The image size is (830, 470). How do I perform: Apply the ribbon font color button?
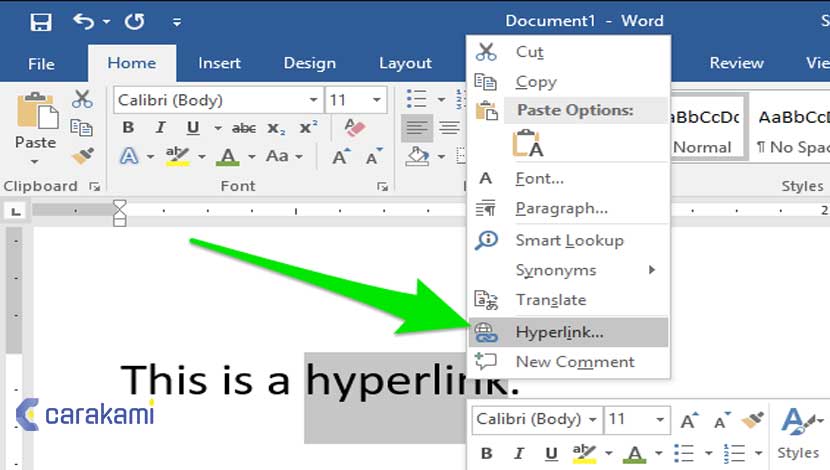click(228, 157)
